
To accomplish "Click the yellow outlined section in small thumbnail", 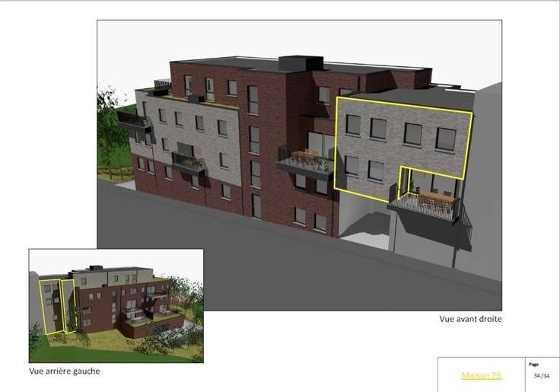I will coord(52,304).
